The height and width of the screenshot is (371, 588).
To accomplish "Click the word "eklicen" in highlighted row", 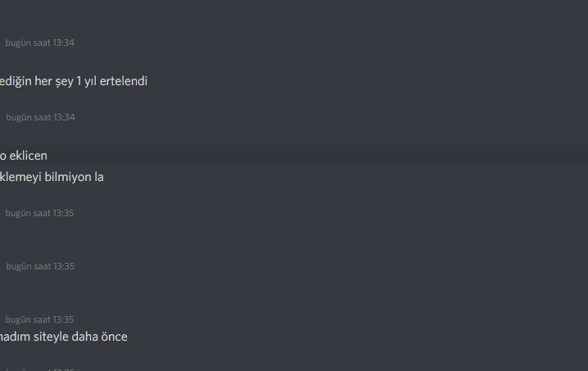I will tap(29, 156).
